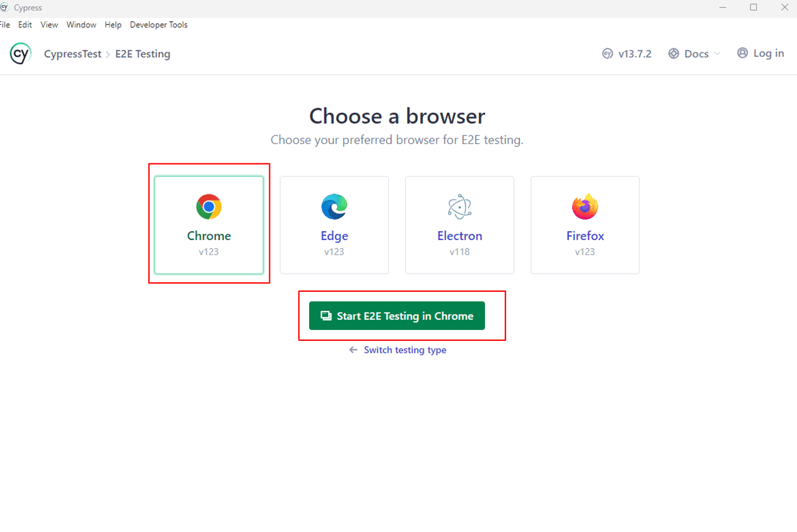The width and height of the screenshot is (797, 532).
Task: Click the Cypress version icon beside v13.7.2
Action: (607, 53)
